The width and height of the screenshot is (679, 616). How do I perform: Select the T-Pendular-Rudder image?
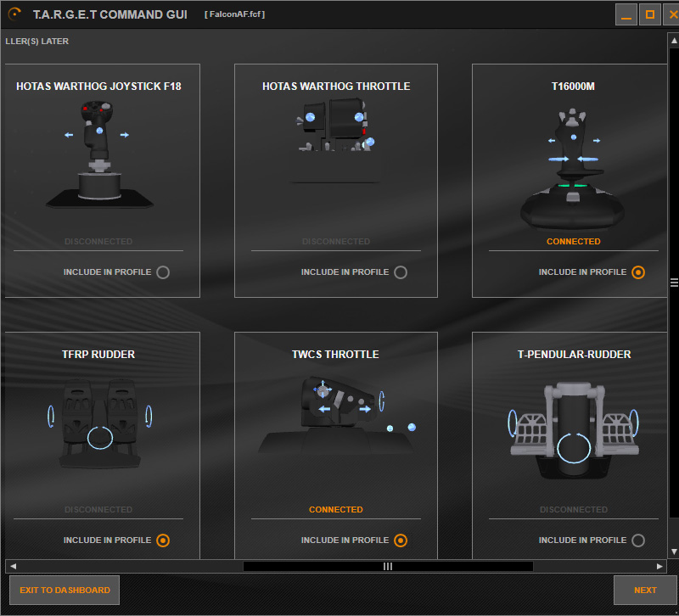tap(574, 430)
